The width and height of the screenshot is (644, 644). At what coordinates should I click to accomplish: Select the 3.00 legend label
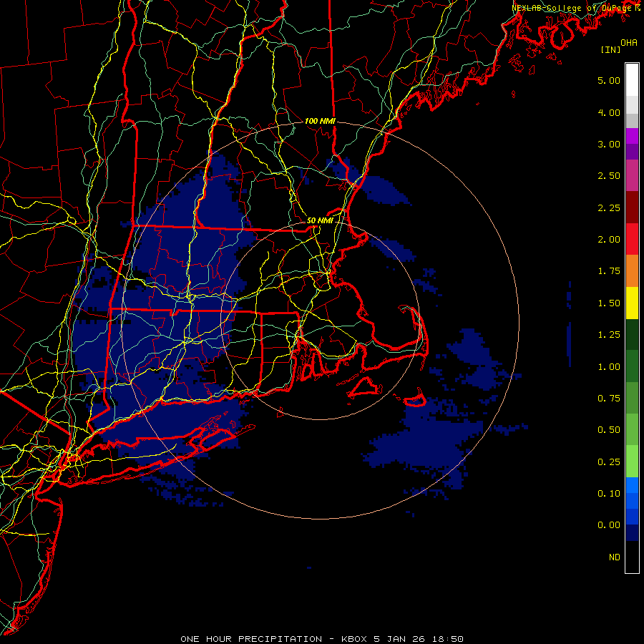click(609, 144)
